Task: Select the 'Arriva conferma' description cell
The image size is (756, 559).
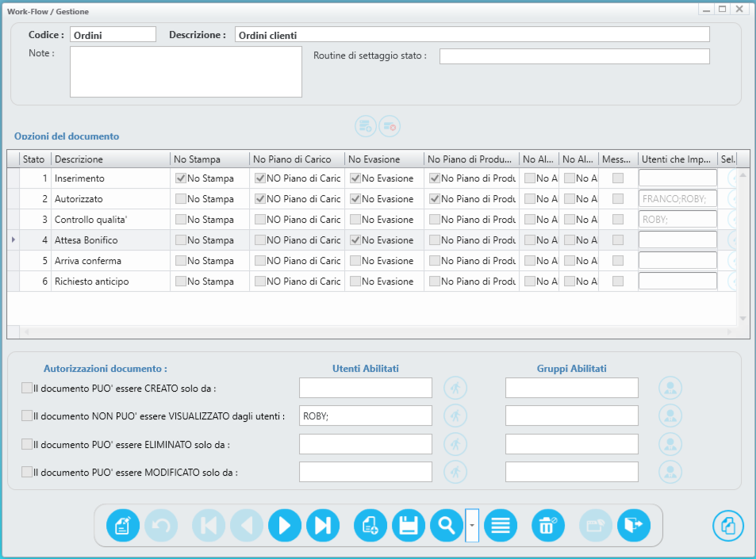Action: click(x=110, y=261)
